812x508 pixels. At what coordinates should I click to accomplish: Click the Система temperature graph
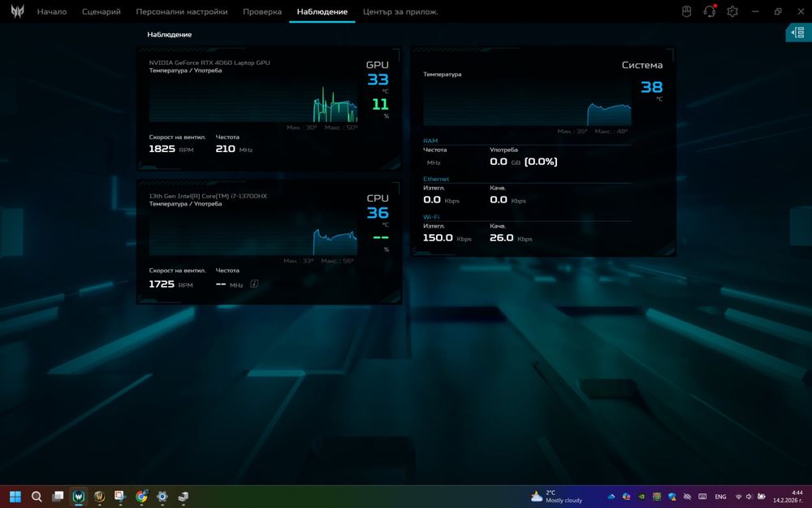coord(527,104)
